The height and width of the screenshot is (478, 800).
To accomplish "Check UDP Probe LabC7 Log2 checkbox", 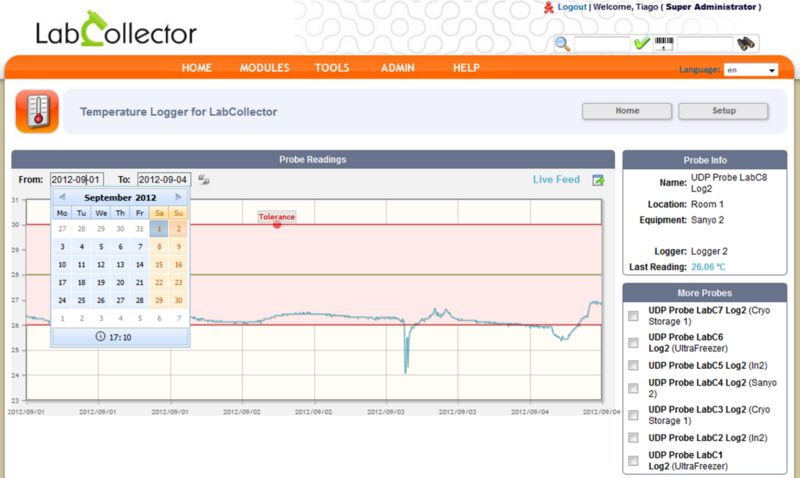I will (633, 316).
